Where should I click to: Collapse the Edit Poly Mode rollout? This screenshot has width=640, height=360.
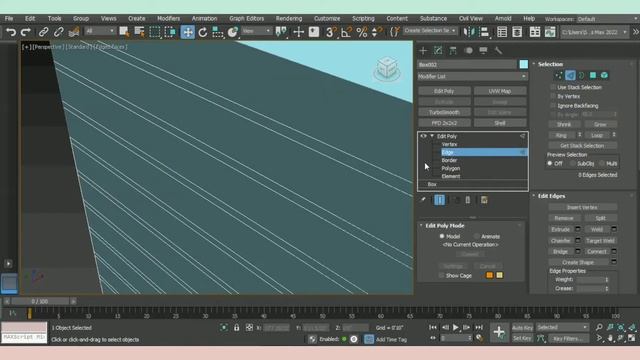pyautogui.click(x=421, y=225)
